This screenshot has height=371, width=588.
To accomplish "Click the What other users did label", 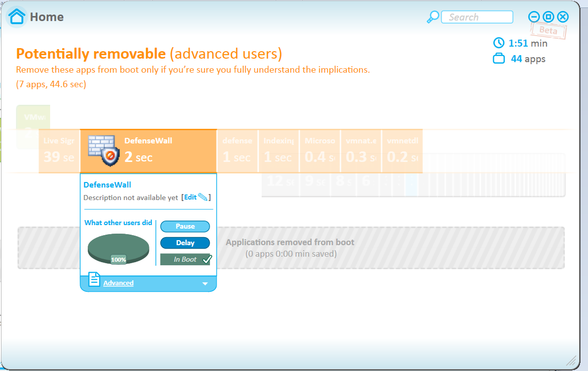I will (118, 223).
